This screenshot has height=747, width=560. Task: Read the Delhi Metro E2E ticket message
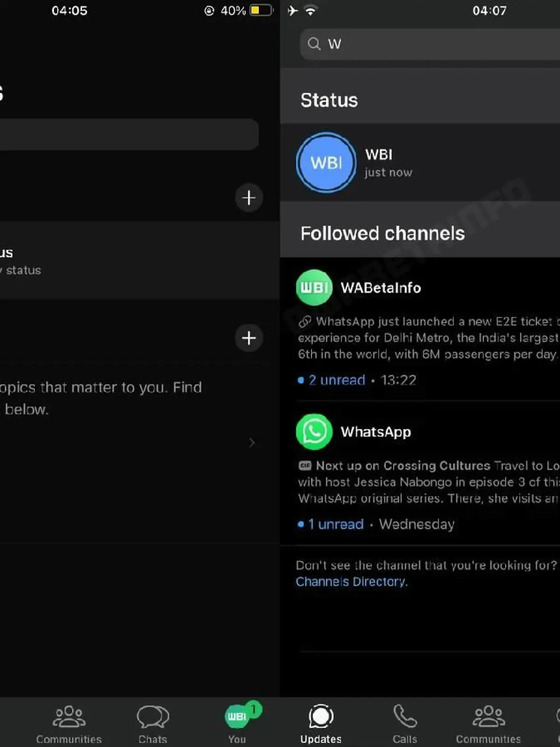click(428, 338)
